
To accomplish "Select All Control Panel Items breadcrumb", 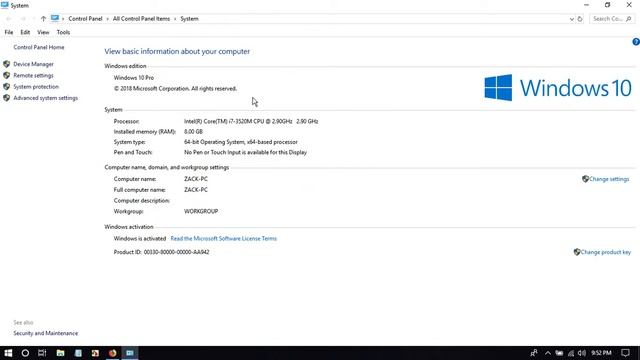I will tap(141, 19).
